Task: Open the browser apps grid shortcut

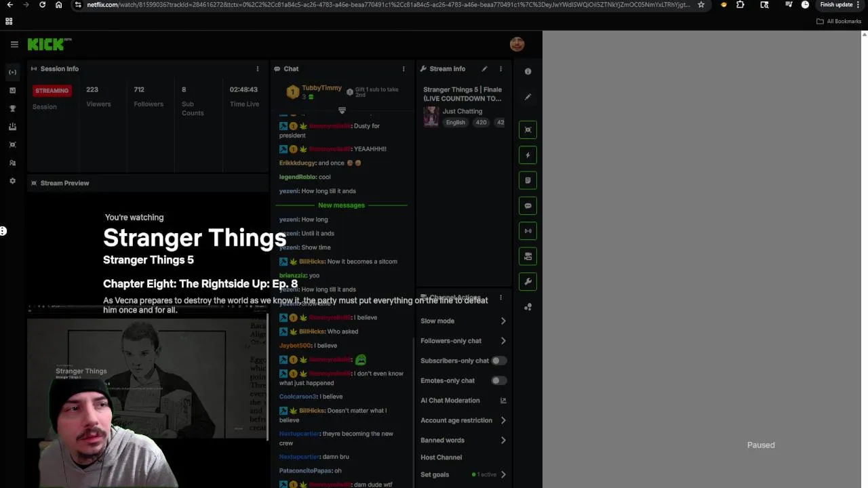Action: tap(9, 21)
